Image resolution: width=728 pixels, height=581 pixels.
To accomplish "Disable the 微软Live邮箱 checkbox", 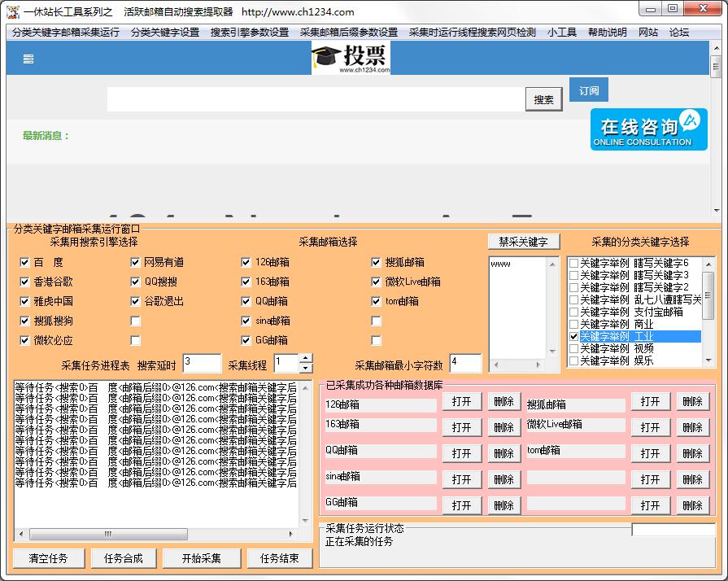I will 377,282.
